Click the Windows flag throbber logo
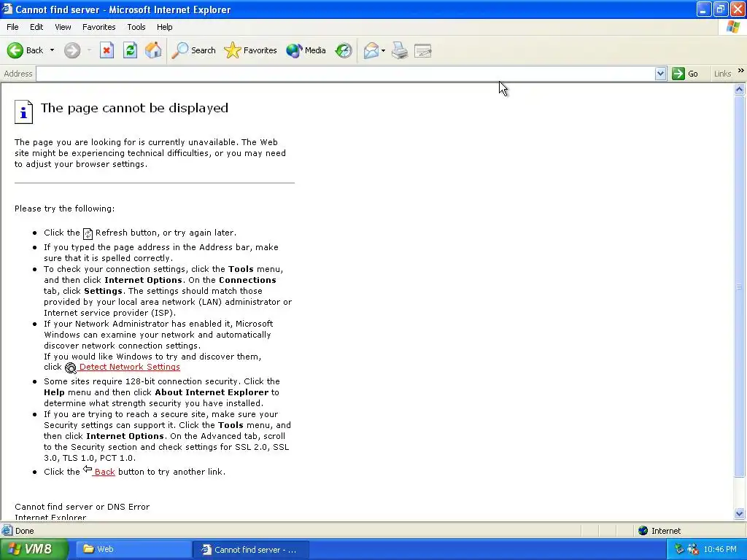The height and width of the screenshot is (560, 747). pos(734,27)
